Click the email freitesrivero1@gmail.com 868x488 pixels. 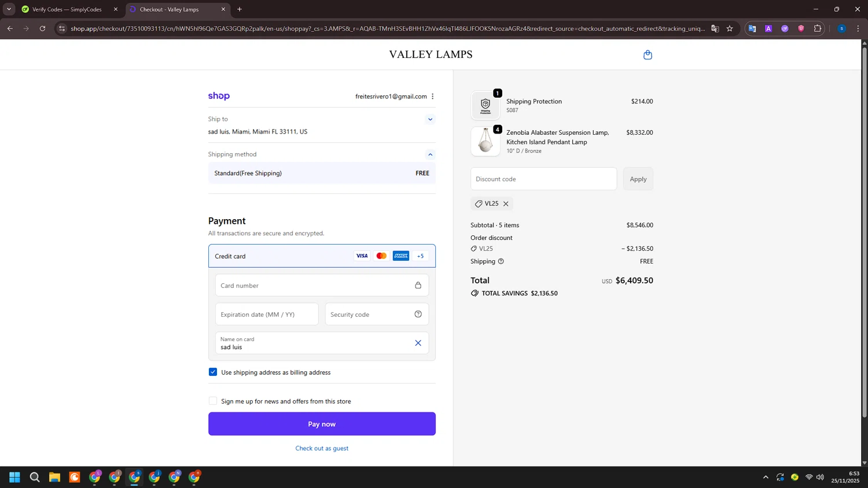[x=391, y=97]
